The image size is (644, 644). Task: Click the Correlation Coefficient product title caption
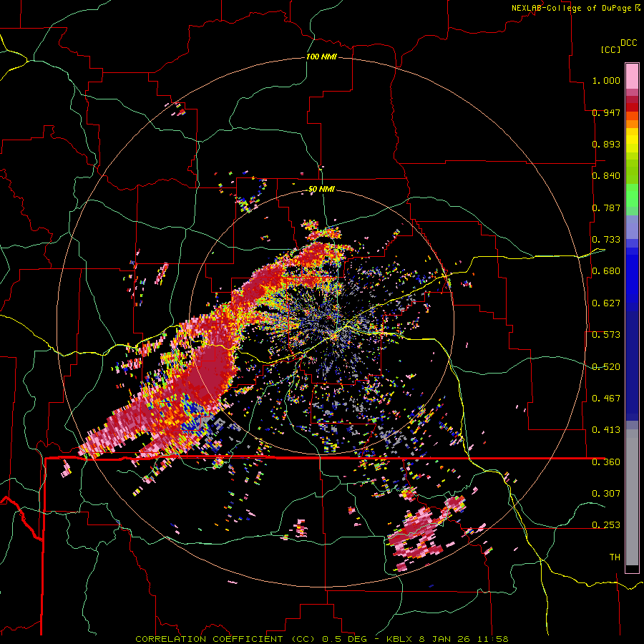tap(322, 639)
